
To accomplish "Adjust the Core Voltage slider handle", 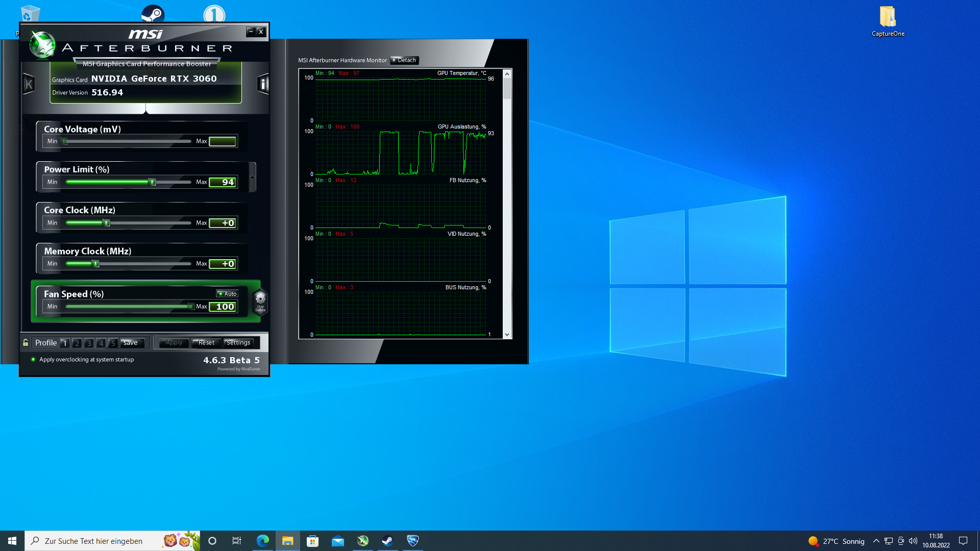I will pyautogui.click(x=65, y=141).
